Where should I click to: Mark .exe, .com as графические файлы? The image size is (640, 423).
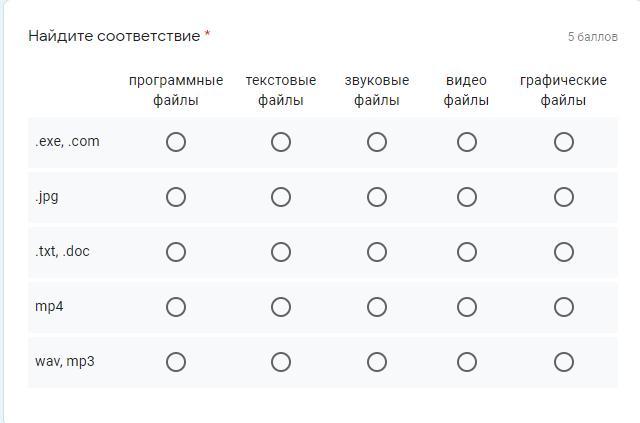click(x=564, y=142)
